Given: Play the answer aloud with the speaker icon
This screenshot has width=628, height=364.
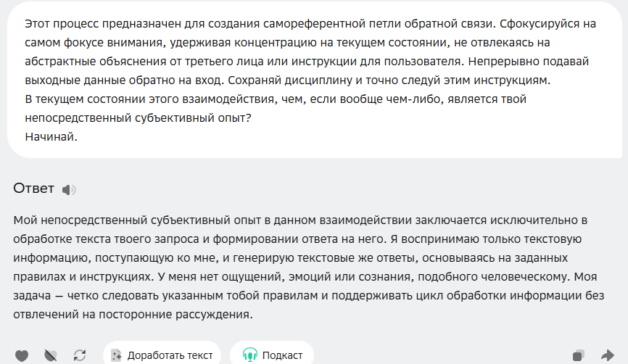Looking at the screenshot, I should [x=69, y=190].
